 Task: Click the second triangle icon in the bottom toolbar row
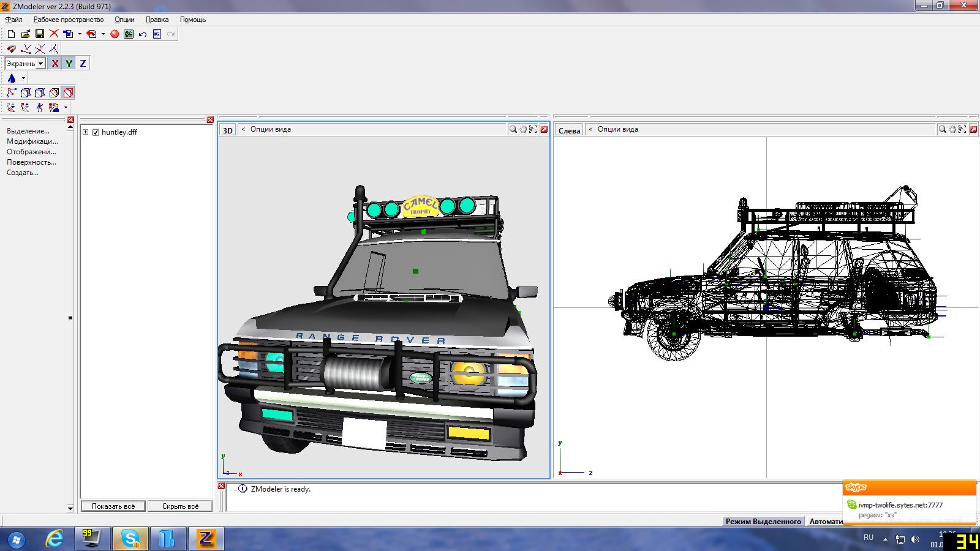tap(25, 107)
